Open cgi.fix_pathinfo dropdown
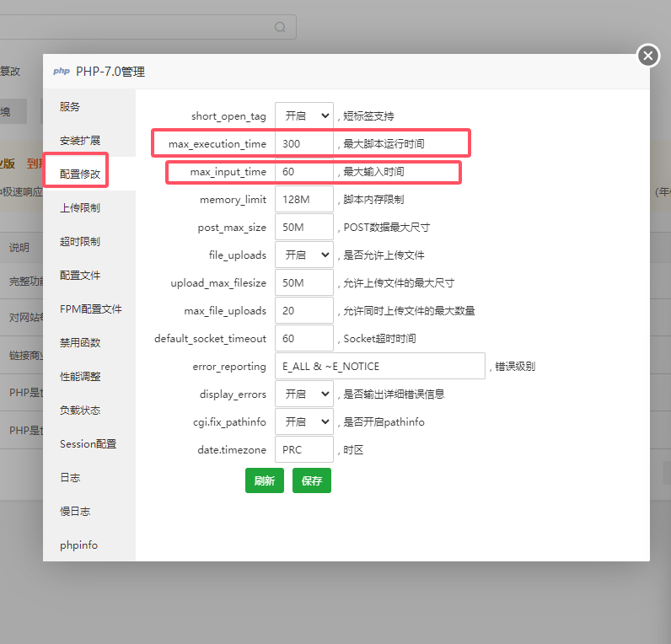Screen dimensions: 671x644 (x=304, y=421)
